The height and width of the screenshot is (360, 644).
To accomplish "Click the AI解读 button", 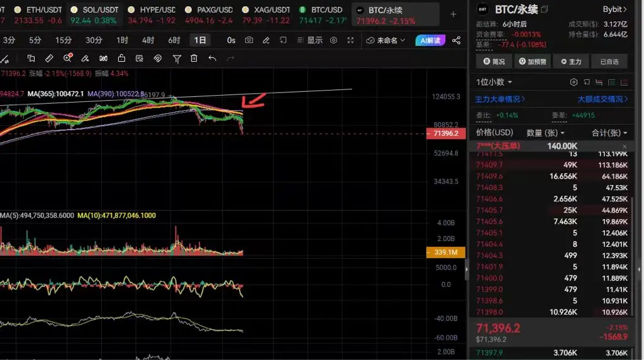I will pyautogui.click(x=430, y=40).
